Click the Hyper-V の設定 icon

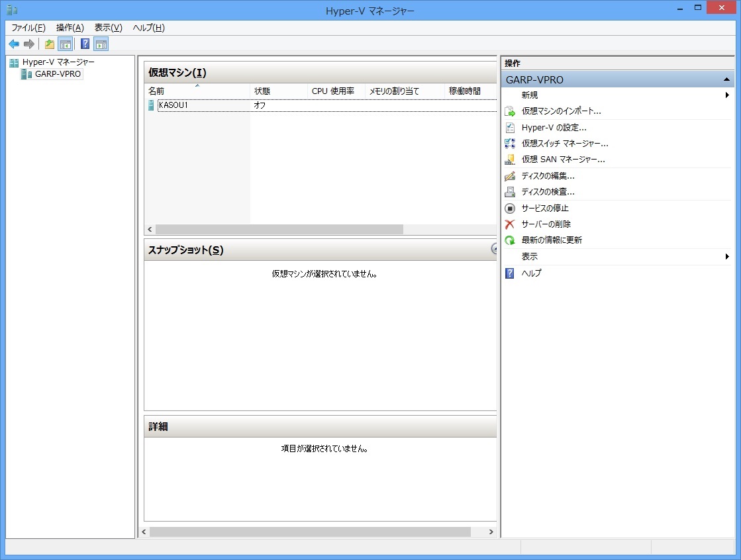click(510, 128)
